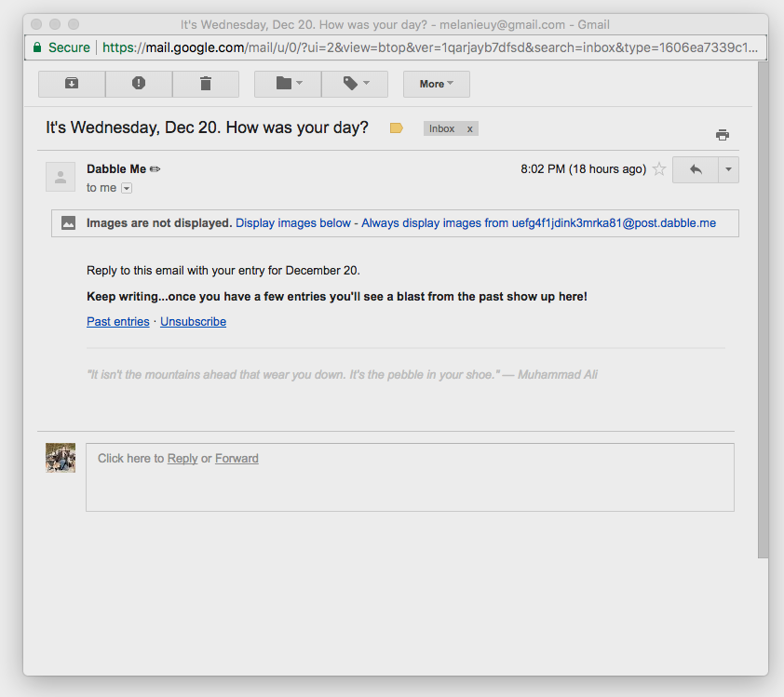Expand reply options arrow next to Reply

pos(729,169)
